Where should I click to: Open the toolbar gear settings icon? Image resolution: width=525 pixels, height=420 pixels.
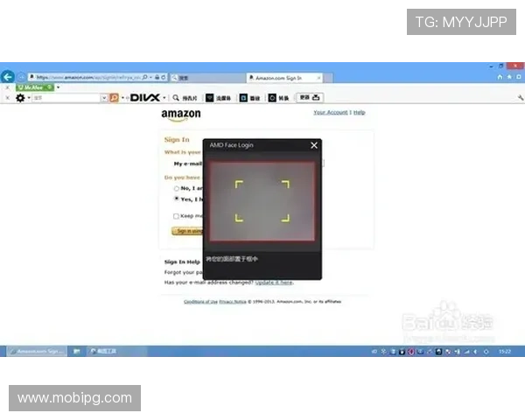[x=20, y=98]
